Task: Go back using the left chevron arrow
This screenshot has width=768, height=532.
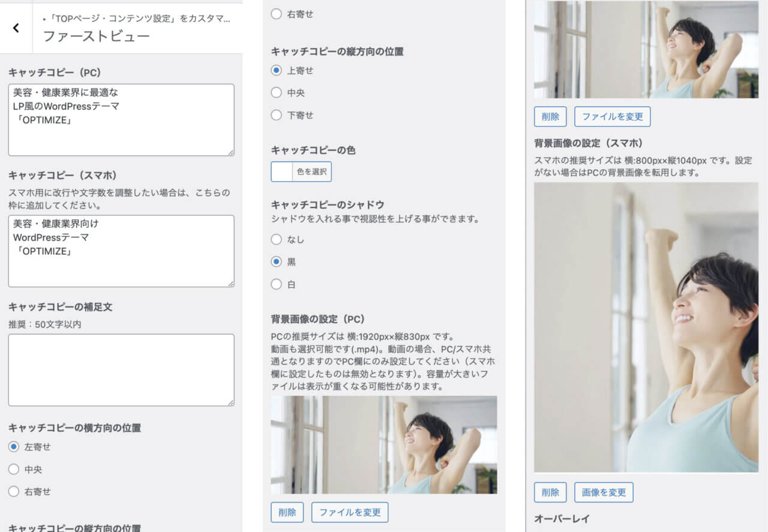Action: 16,28
